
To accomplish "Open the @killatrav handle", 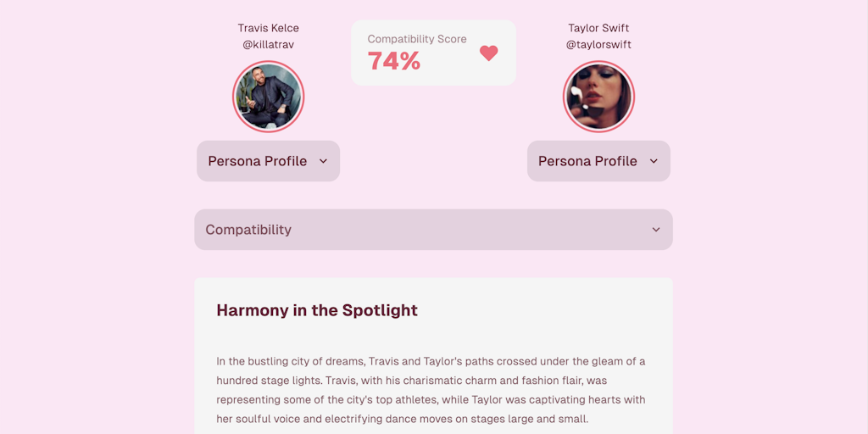I will click(x=268, y=44).
